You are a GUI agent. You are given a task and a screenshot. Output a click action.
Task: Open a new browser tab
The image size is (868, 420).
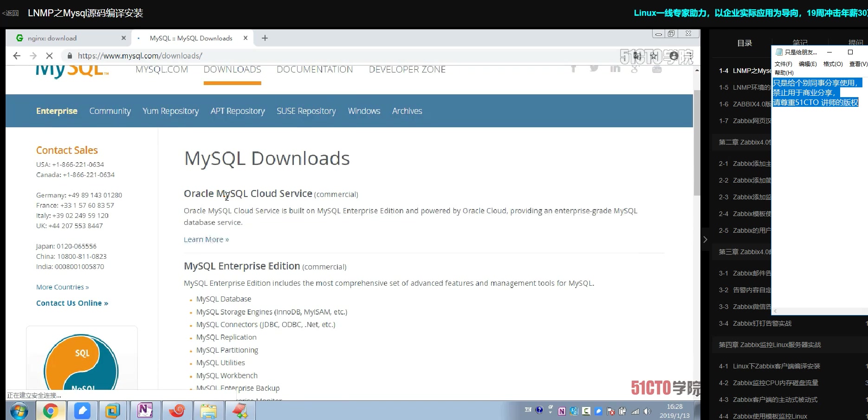pos(265,38)
